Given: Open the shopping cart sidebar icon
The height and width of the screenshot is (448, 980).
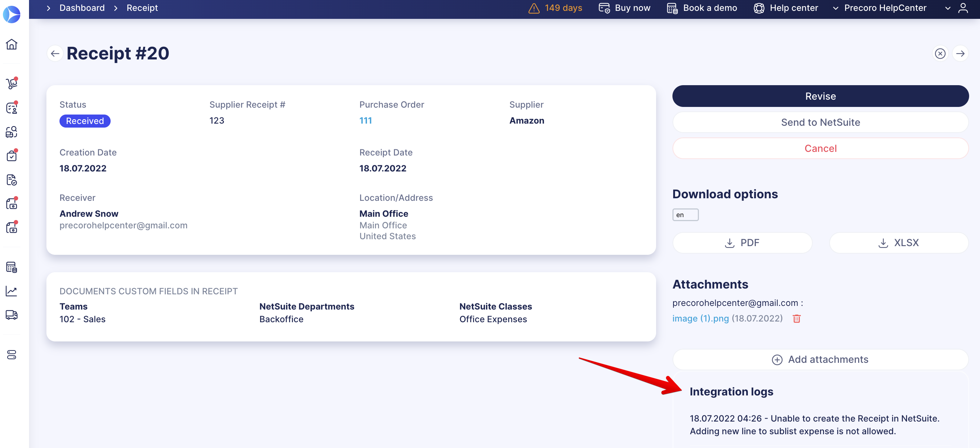Looking at the screenshot, I should (x=12, y=83).
